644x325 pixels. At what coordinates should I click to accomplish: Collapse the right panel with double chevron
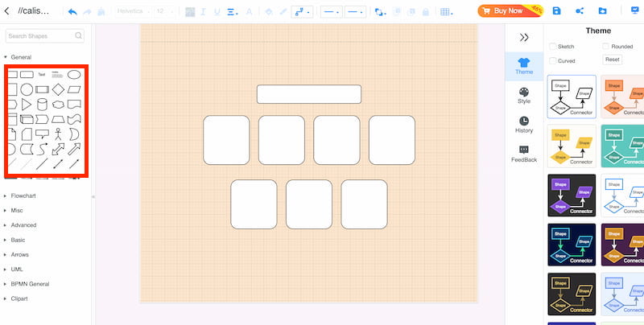point(524,37)
